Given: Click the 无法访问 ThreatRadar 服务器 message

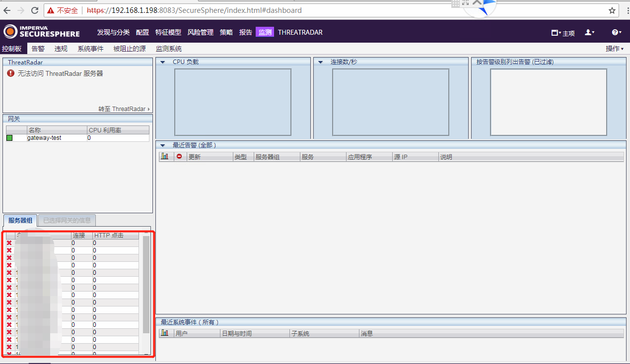Looking at the screenshot, I should (x=61, y=73).
